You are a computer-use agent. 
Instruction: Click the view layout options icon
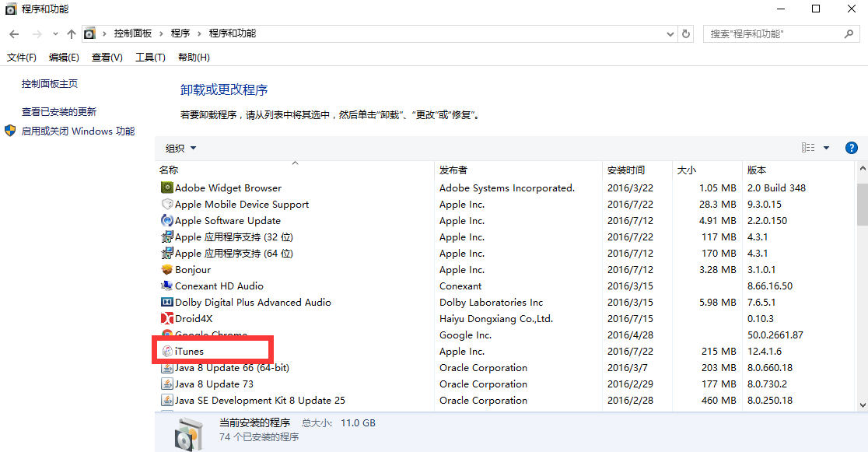(x=808, y=148)
